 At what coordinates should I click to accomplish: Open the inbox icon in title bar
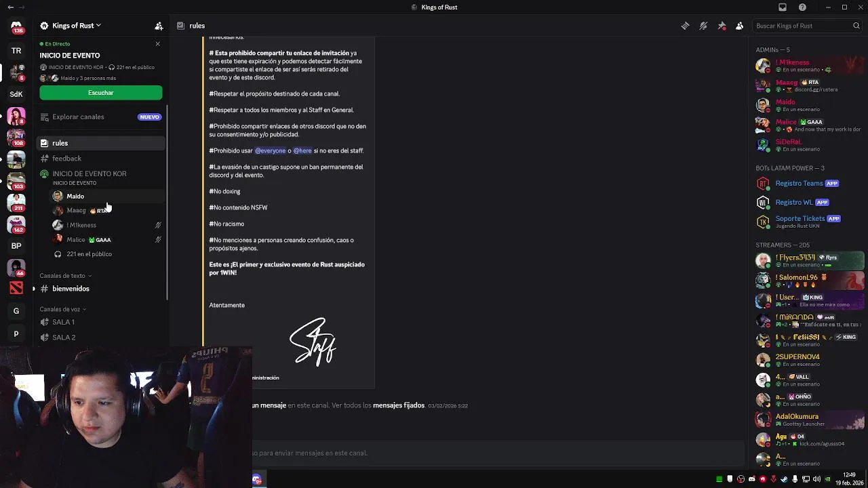coord(783,7)
